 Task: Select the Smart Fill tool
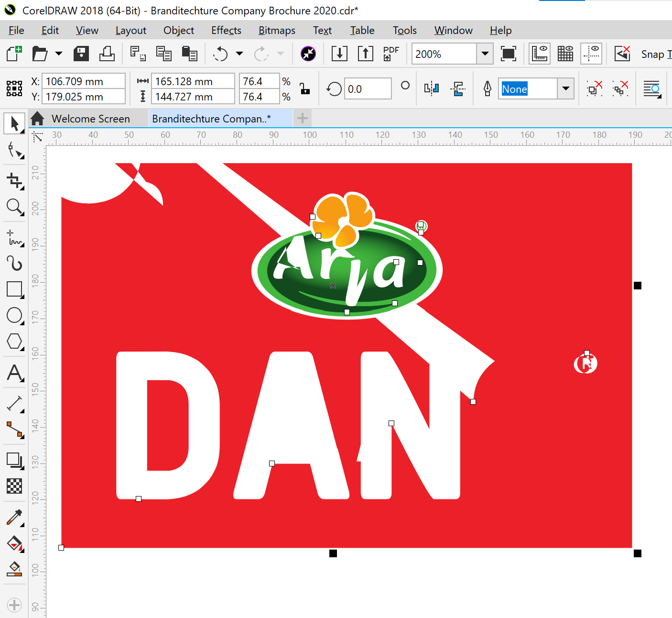(14, 569)
